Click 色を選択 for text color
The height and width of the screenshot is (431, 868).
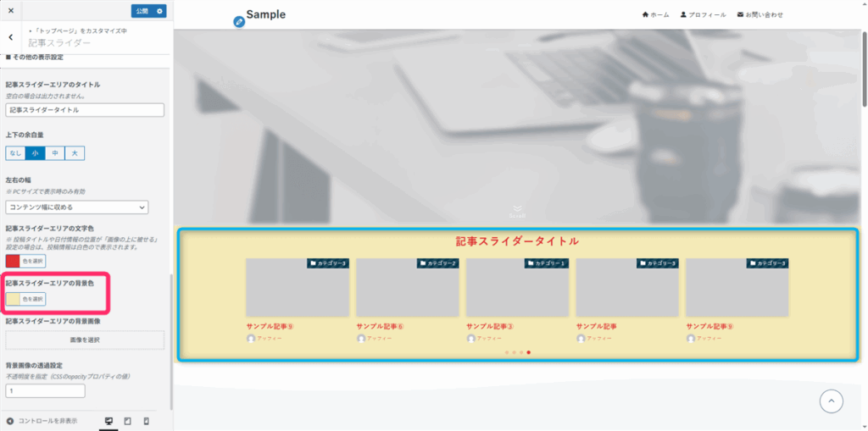click(33, 261)
